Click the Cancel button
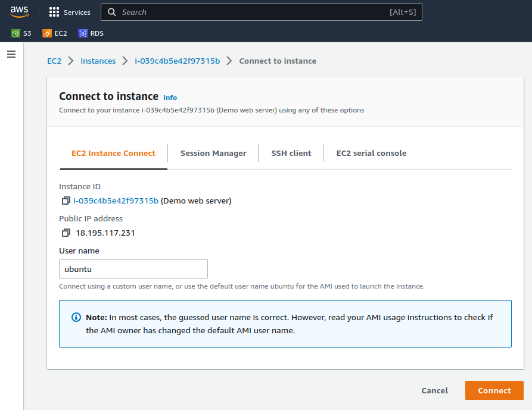 435,391
